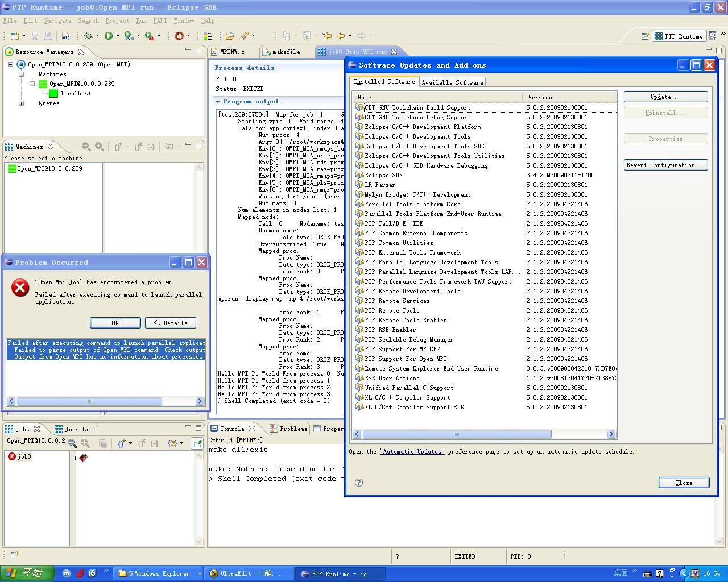Click horizontal scrollbar in installed software list

[457, 434]
